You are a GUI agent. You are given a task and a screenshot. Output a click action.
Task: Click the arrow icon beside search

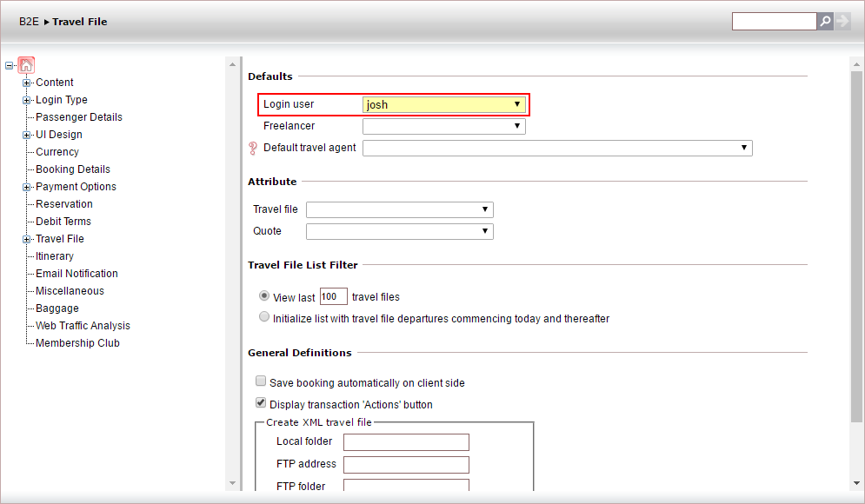(842, 21)
